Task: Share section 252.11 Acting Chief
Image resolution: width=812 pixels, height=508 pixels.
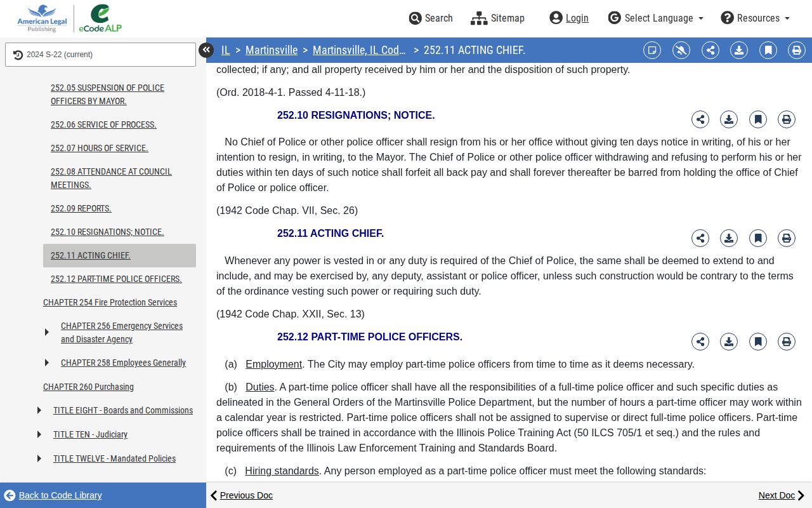Action: click(700, 238)
